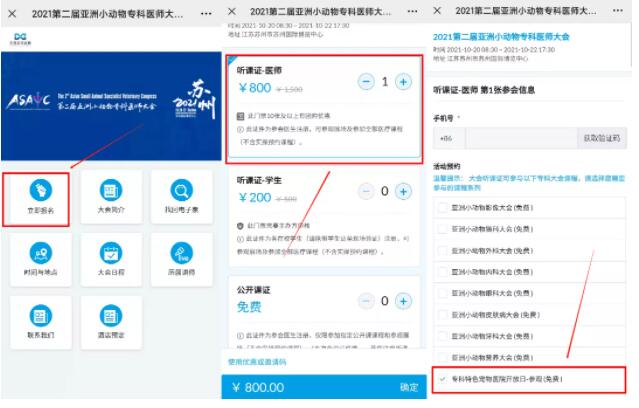Screen dimensions: 639x408
Task: Open the +86 country code selector
Action: (x=447, y=138)
